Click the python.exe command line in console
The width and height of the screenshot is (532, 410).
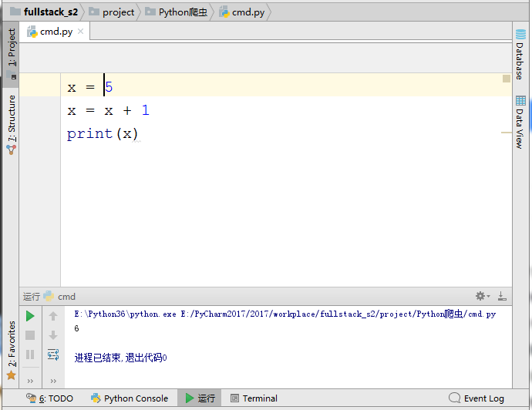tap(285, 314)
